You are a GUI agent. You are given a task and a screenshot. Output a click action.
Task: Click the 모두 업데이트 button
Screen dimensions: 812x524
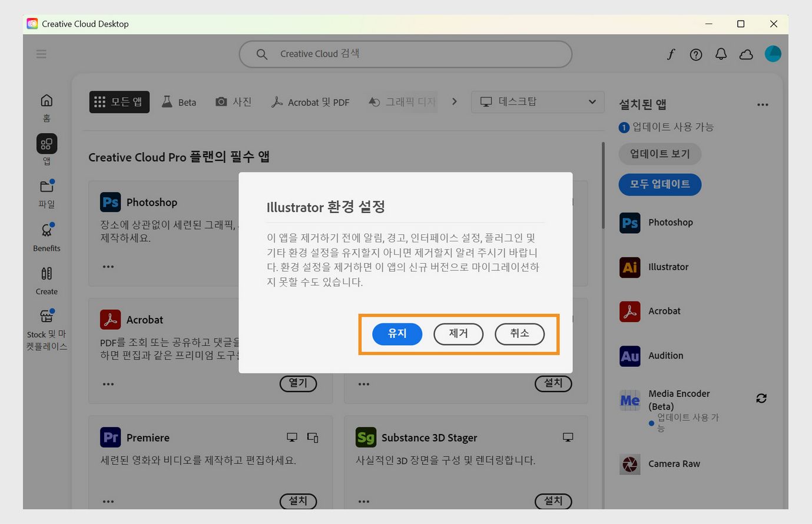click(659, 184)
